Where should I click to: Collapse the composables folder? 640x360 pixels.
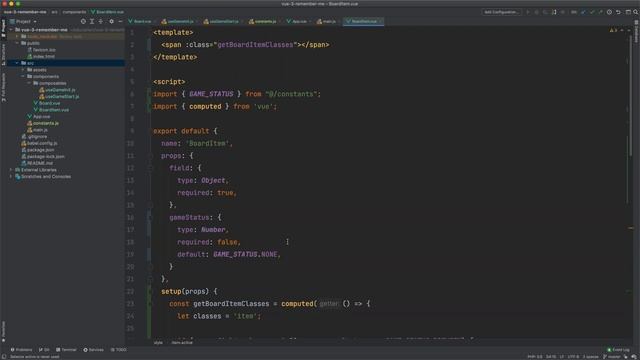[x=29, y=83]
